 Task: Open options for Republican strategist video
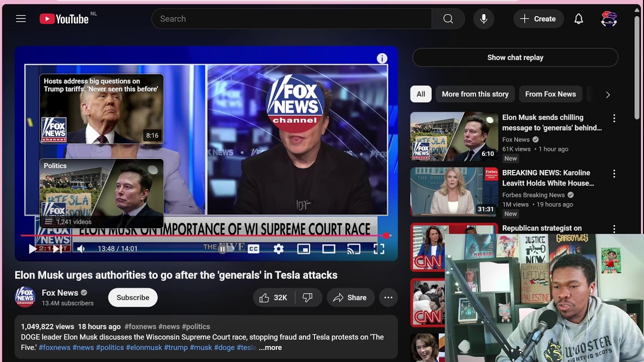pos(614,229)
